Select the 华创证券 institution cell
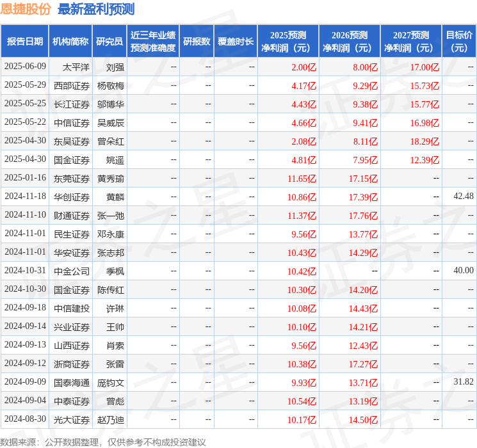Screen dimensions: 477x448 [x=72, y=196]
